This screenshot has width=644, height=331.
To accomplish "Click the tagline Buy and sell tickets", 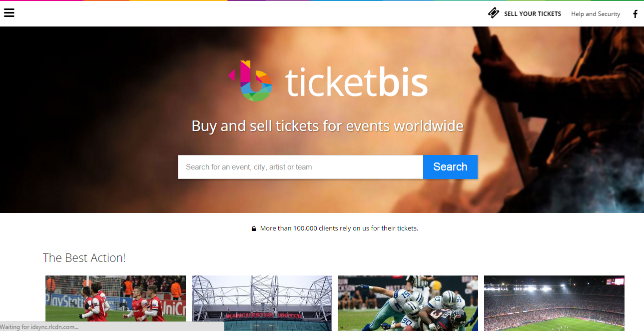I will coord(328,125).
